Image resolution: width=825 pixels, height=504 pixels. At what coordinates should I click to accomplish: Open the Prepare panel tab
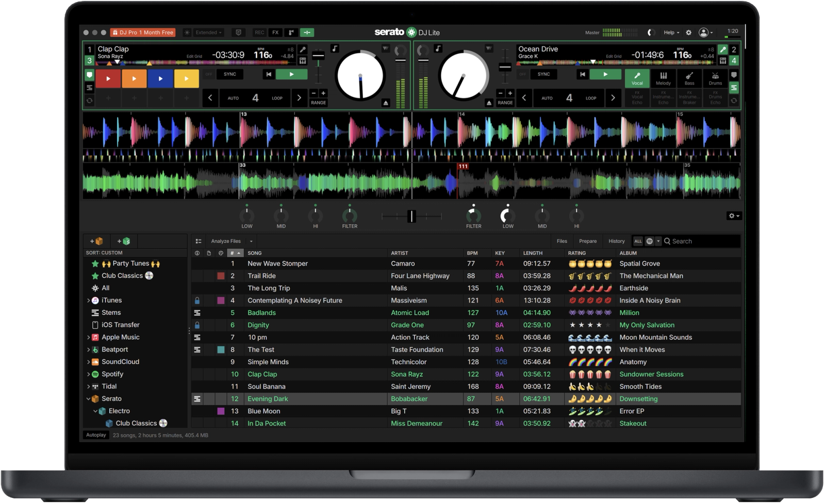pos(588,241)
